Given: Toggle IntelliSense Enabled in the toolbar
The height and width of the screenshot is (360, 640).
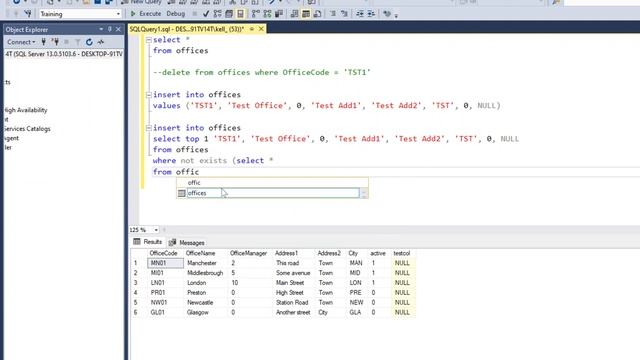Looking at the screenshot, I should (x=240, y=14).
